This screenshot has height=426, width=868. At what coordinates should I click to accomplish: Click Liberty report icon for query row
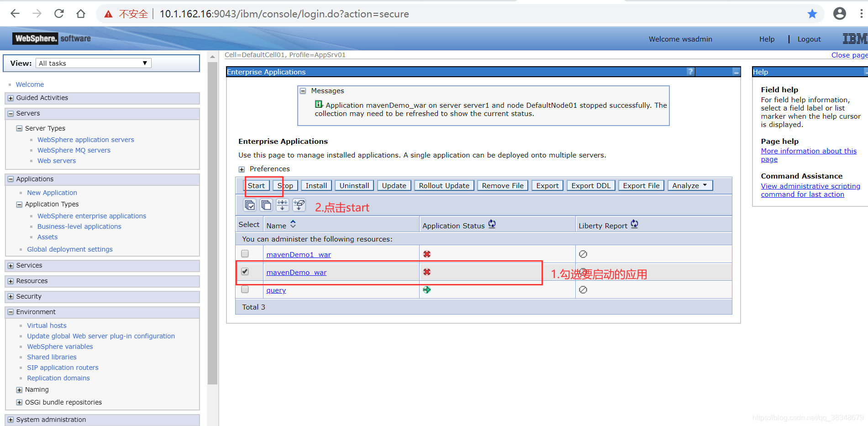pos(583,289)
